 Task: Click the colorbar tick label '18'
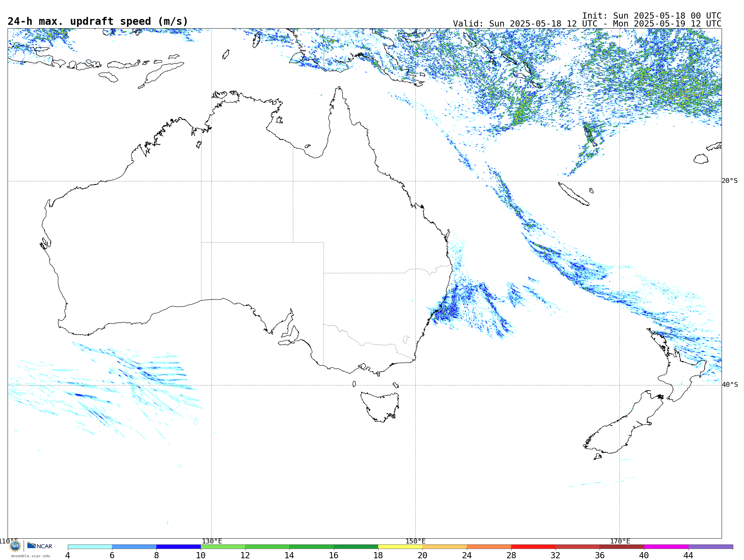pos(378,556)
